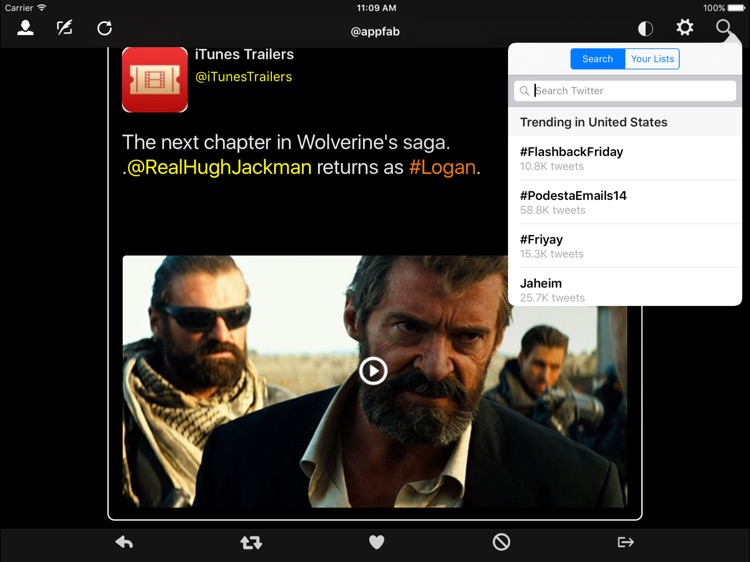Screen dimensions: 750x562
Task: Open the profile person icon
Action: tap(25, 28)
